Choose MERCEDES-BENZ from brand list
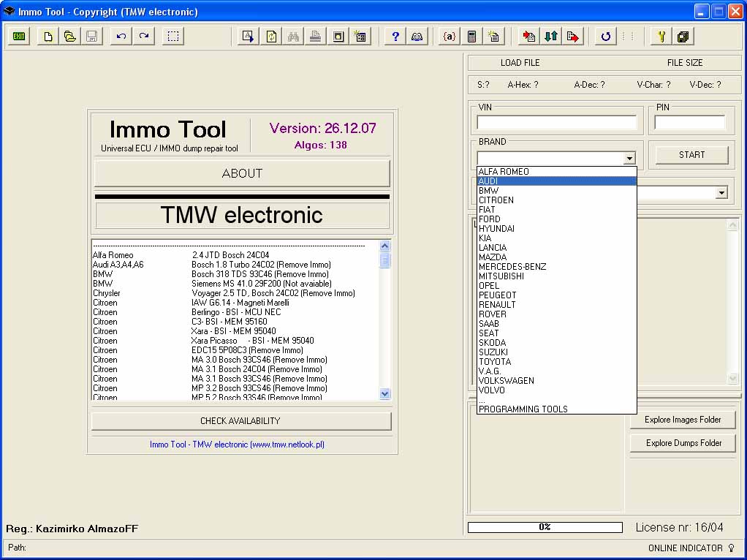 [556, 266]
